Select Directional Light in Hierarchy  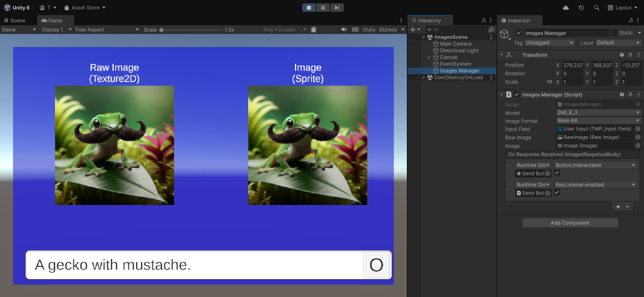tap(459, 51)
